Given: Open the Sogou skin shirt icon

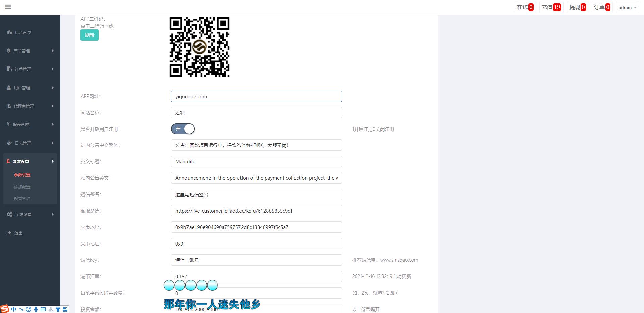Looking at the screenshot, I should (58, 309).
